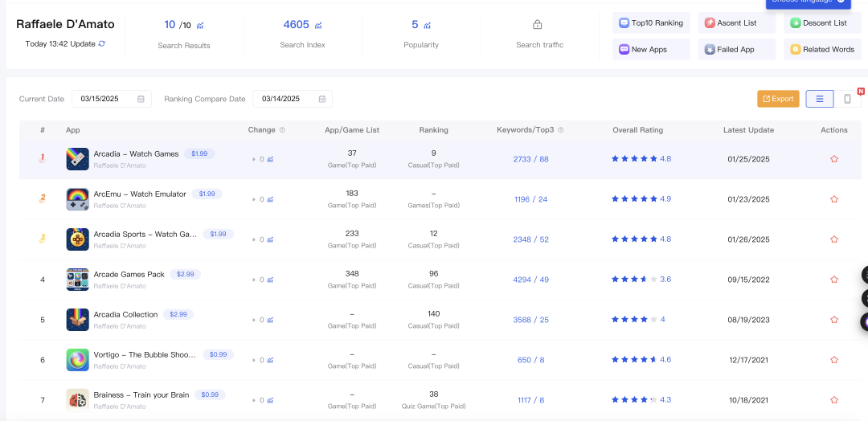Click the Latest Update date 09/15/2022
This screenshot has height=421, width=868.
tap(748, 280)
